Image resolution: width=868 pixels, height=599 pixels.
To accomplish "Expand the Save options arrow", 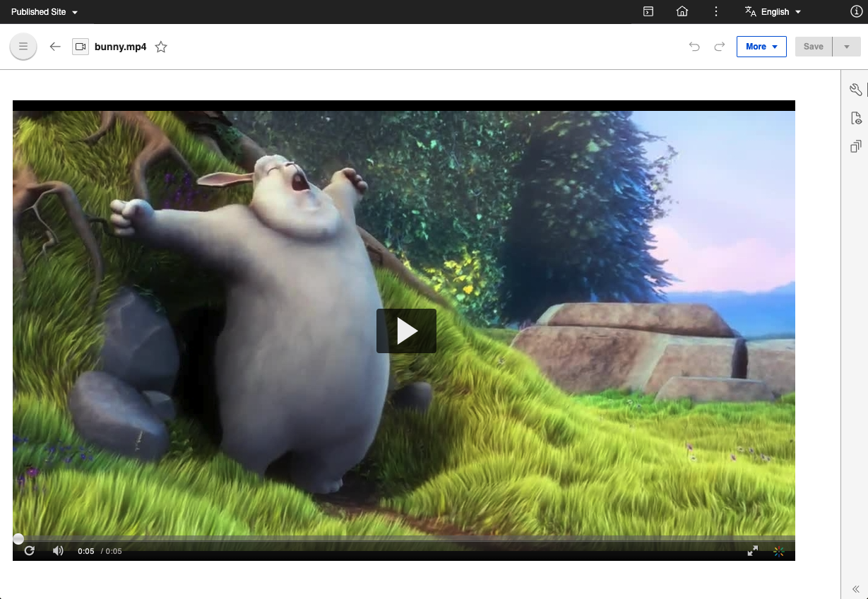I will coord(847,47).
